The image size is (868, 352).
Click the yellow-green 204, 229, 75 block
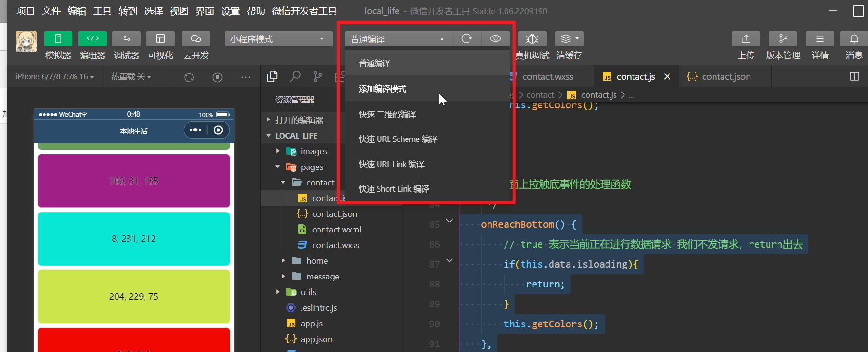134,296
